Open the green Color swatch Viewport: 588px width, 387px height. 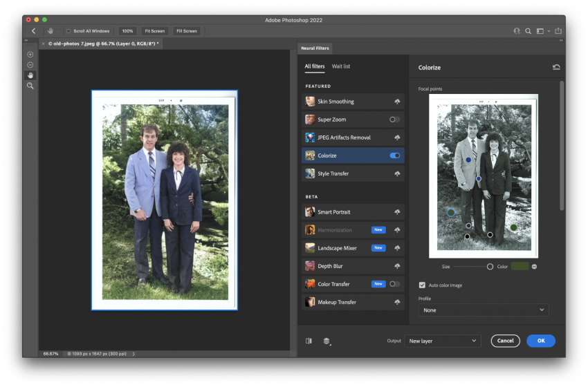[x=520, y=266]
